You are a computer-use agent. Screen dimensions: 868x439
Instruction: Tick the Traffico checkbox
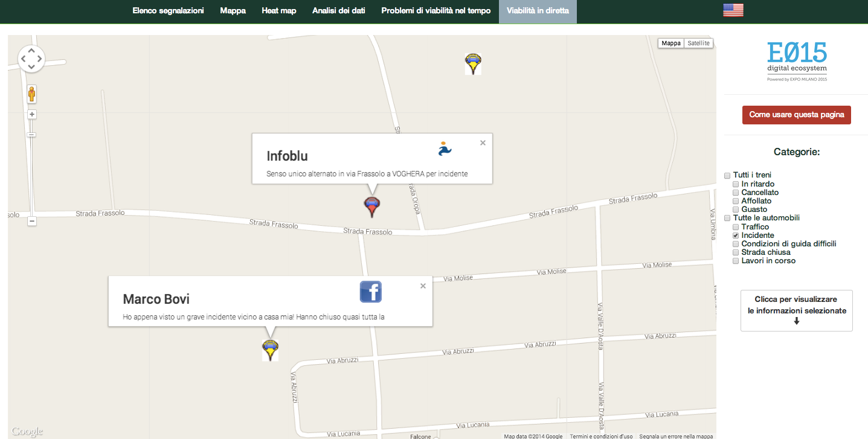tap(736, 227)
